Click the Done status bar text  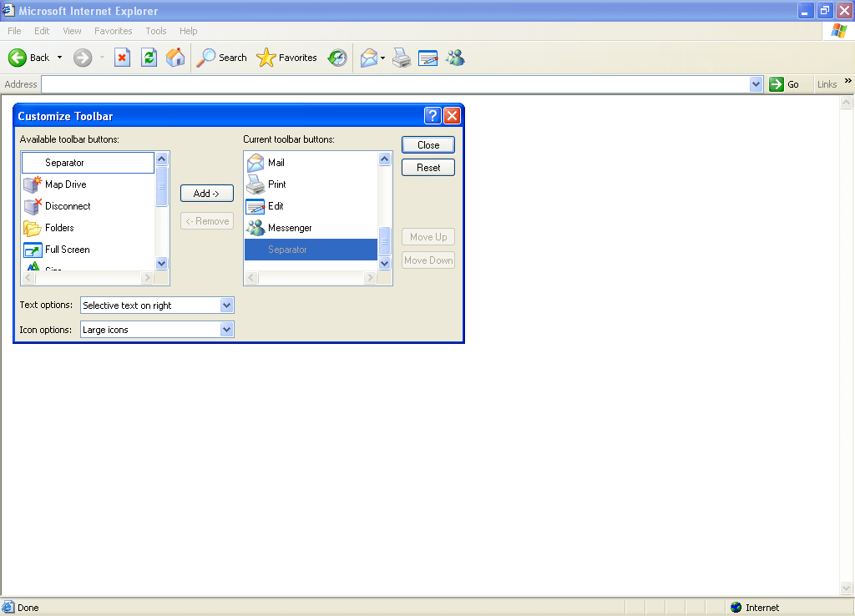(x=28, y=608)
